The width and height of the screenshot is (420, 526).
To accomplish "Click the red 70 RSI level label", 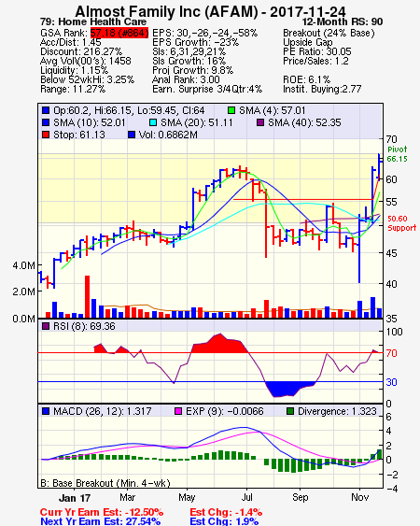I will [391, 353].
